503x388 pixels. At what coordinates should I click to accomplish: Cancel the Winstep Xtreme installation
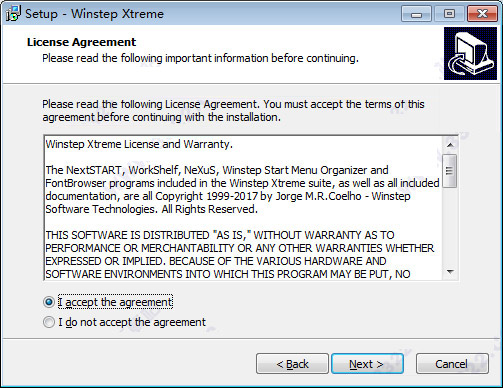[x=452, y=364]
